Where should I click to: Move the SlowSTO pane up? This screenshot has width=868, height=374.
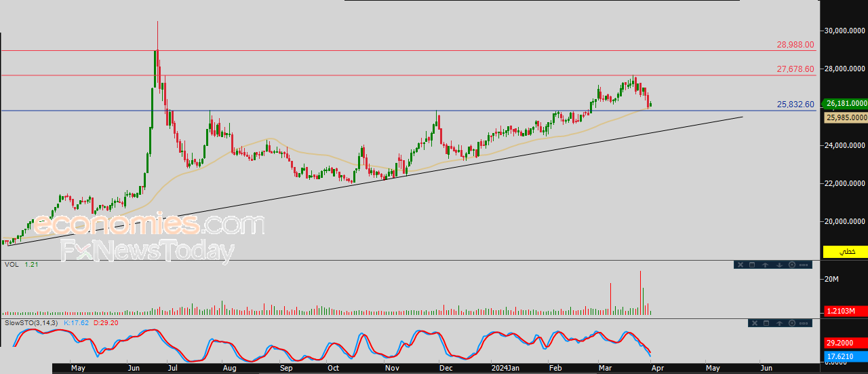pos(779,323)
